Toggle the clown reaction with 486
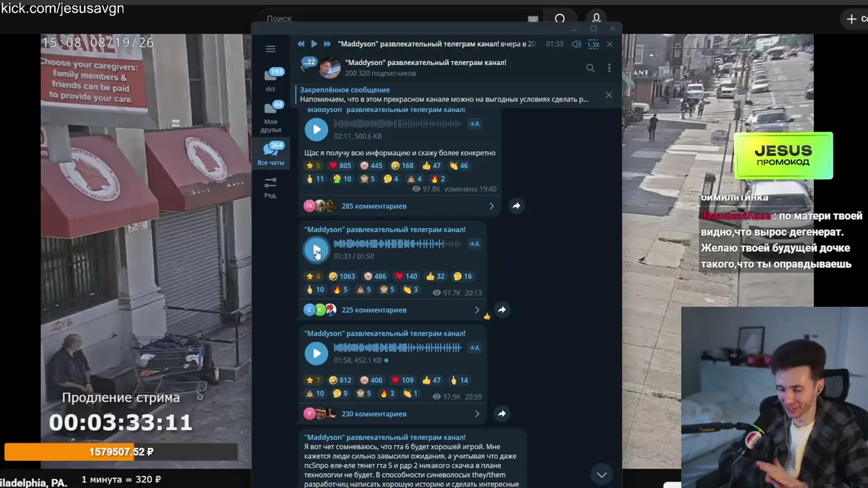This screenshot has width=868, height=488. (x=375, y=276)
